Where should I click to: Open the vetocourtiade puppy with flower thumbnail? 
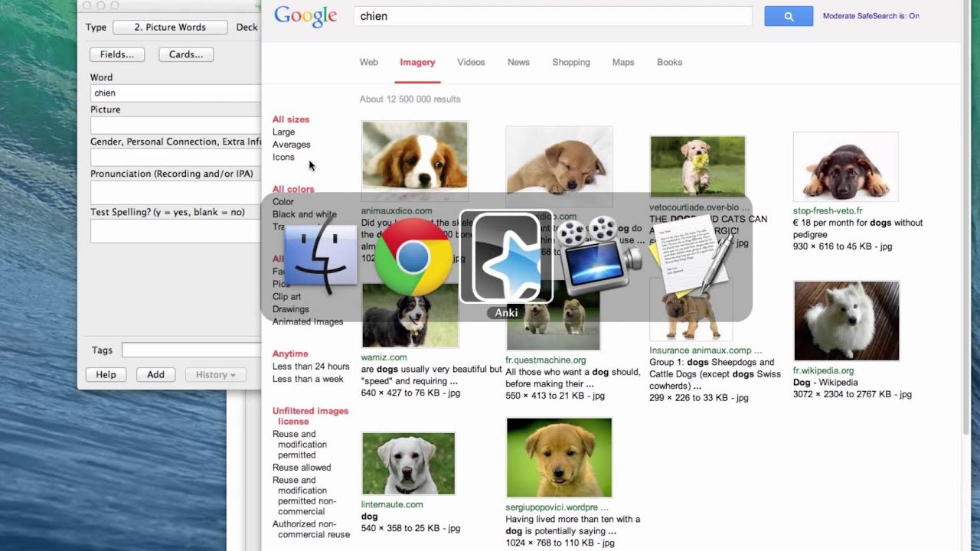697,166
